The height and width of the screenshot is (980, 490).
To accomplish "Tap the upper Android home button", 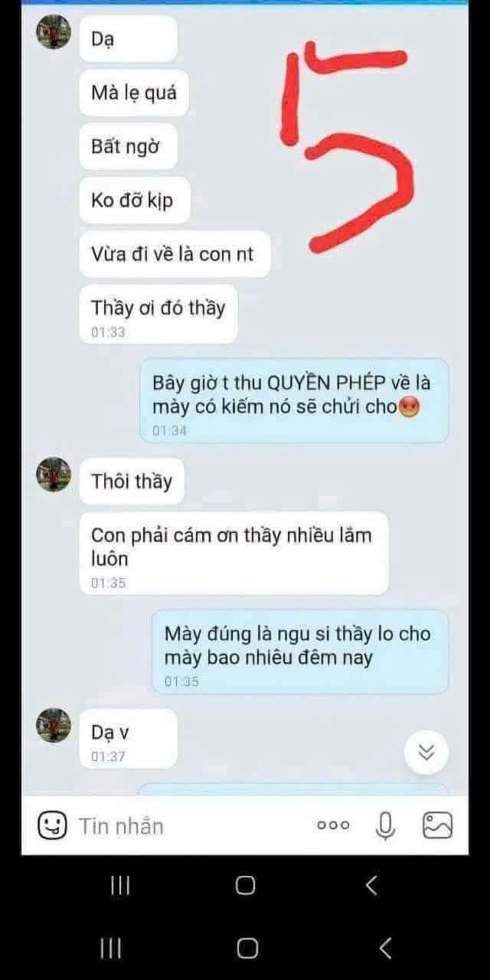I will click(x=245, y=886).
